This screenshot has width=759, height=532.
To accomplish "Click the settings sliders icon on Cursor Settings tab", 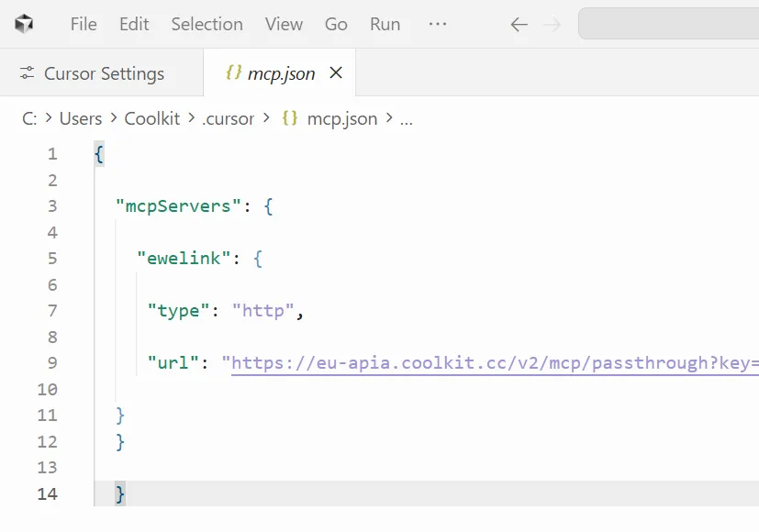I will [28, 73].
